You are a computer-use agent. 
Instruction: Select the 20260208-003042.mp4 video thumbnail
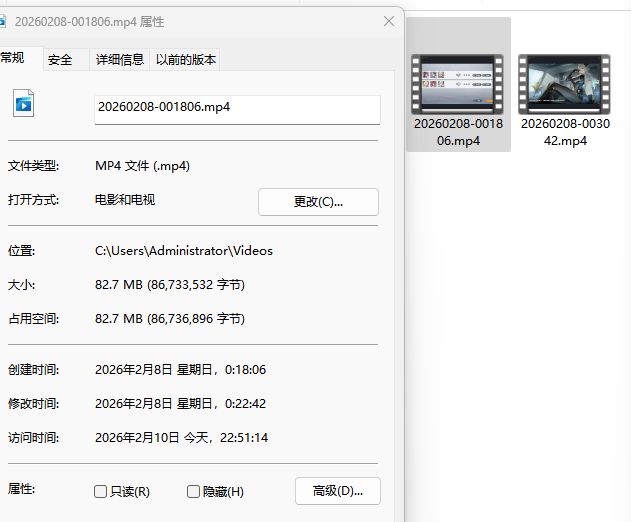(565, 84)
